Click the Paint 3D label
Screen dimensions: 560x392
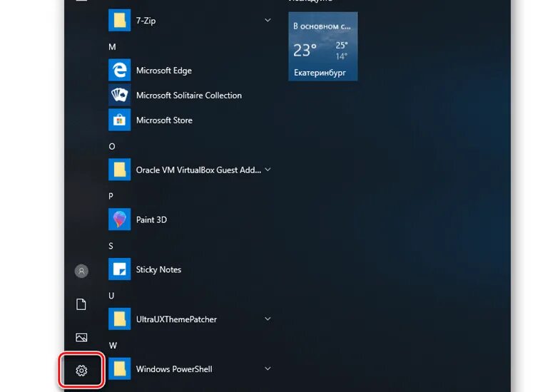(151, 220)
